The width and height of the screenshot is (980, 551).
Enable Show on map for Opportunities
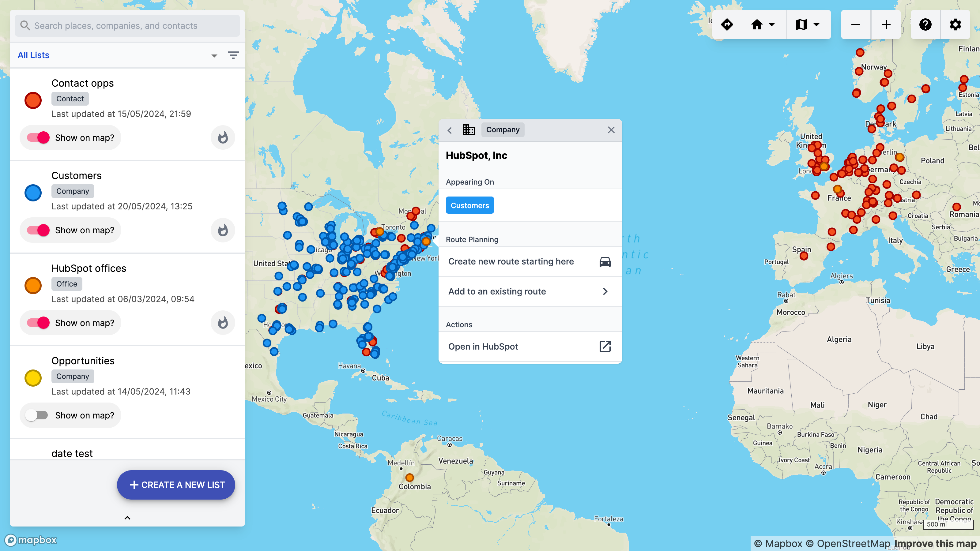(x=36, y=415)
